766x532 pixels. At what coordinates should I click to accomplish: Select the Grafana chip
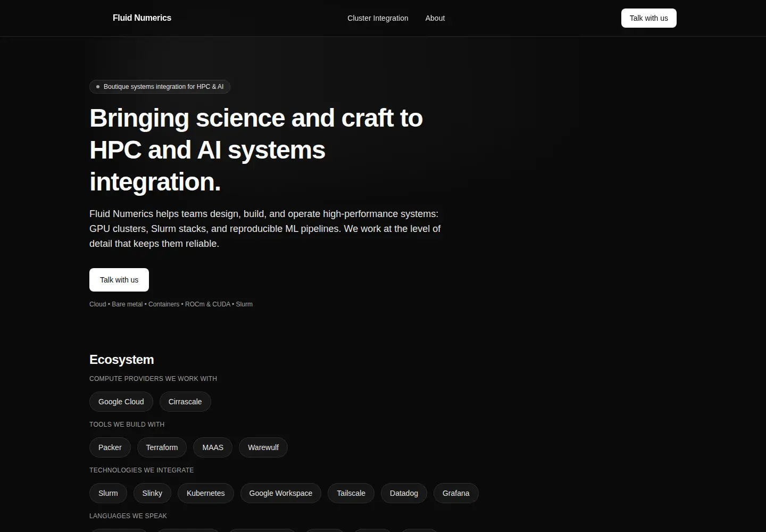456,493
